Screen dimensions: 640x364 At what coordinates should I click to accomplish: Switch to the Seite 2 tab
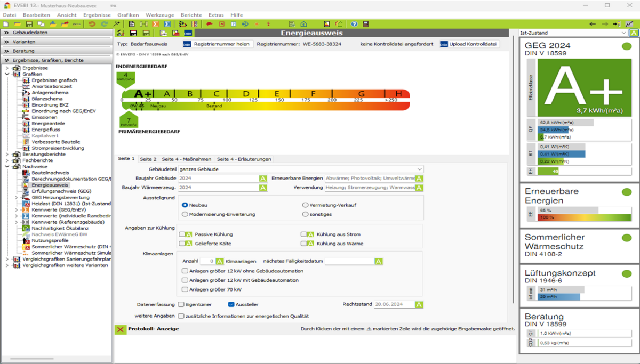click(x=148, y=159)
